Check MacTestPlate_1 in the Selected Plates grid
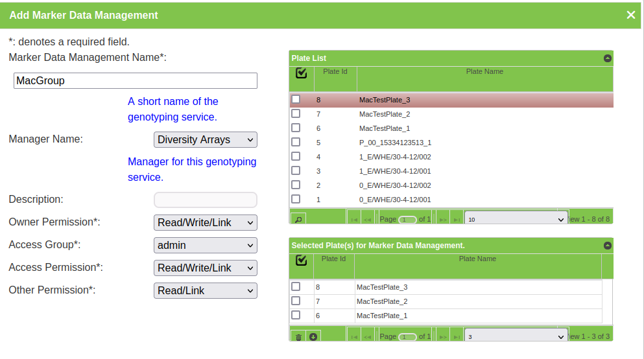 coord(296,315)
